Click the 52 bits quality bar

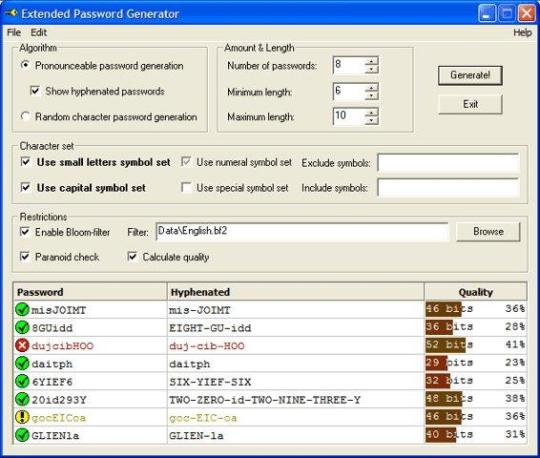(x=445, y=345)
